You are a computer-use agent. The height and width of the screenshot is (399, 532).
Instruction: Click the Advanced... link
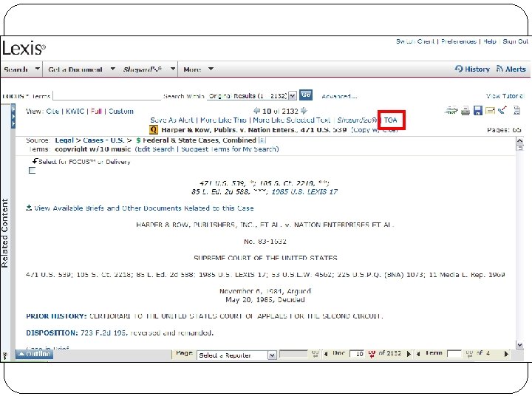pos(339,96)
